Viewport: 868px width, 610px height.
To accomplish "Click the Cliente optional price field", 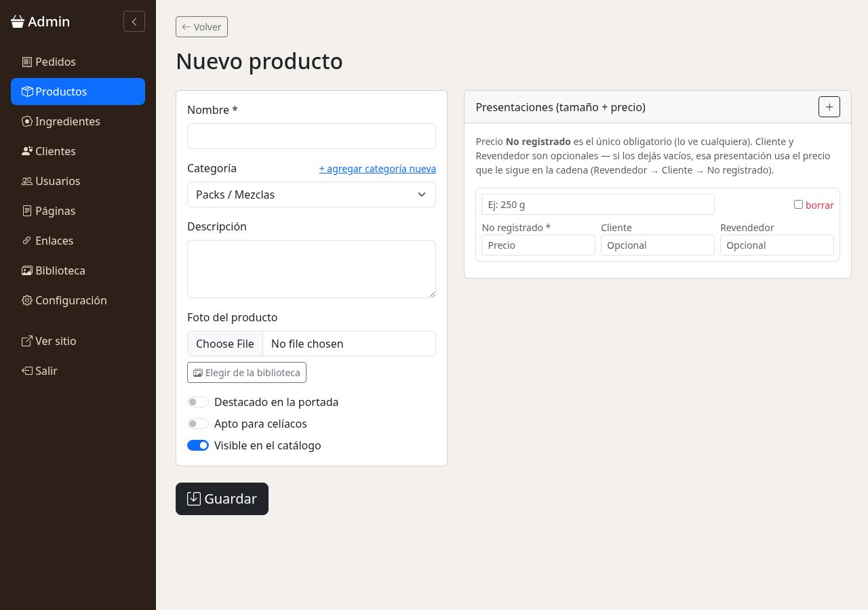I will click(658, 245).
